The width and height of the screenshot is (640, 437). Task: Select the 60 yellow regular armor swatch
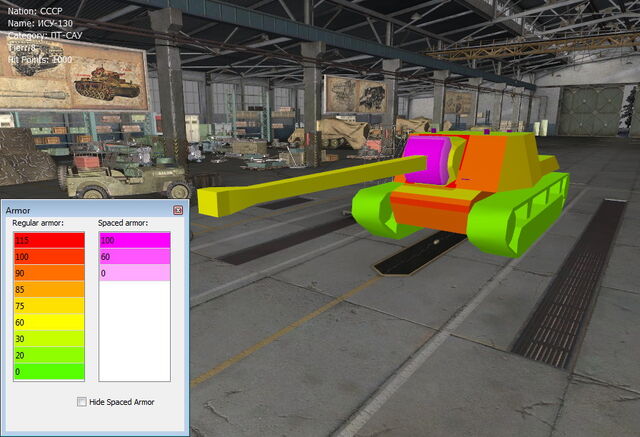(x=49, y=322)
